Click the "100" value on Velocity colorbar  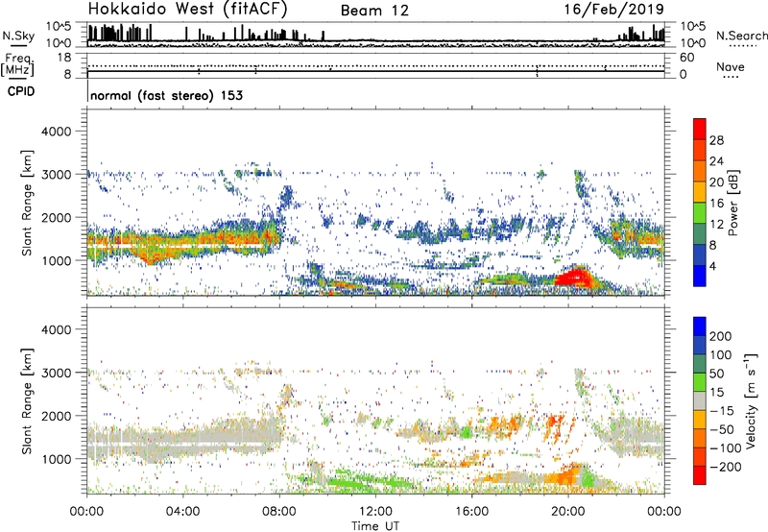pyautogui.click(x=721, y=355)
